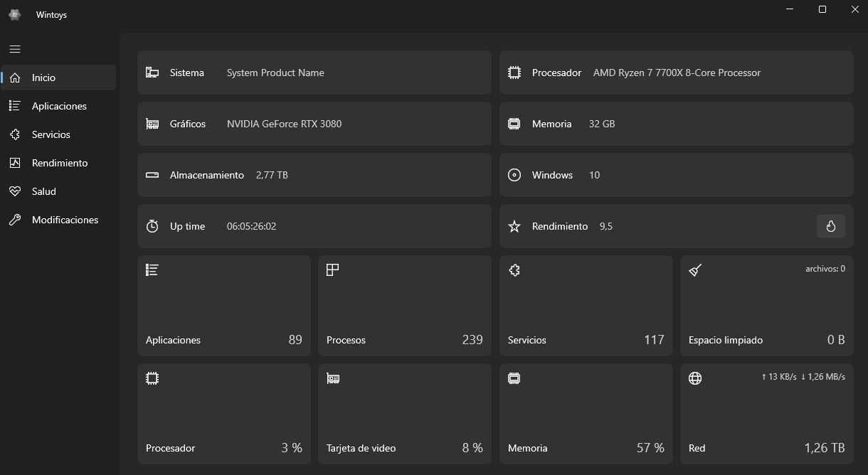Click the Modificaciones wrench icon
The image size is (868, 475).
(15, 220)
